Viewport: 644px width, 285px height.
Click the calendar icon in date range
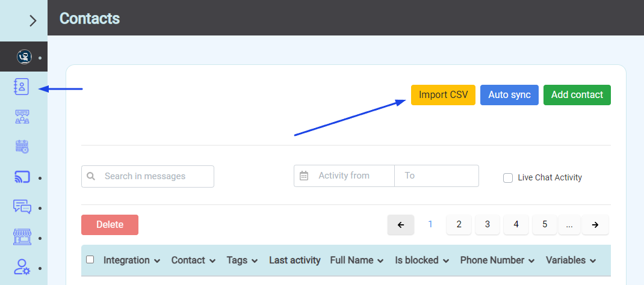(304, 176)
